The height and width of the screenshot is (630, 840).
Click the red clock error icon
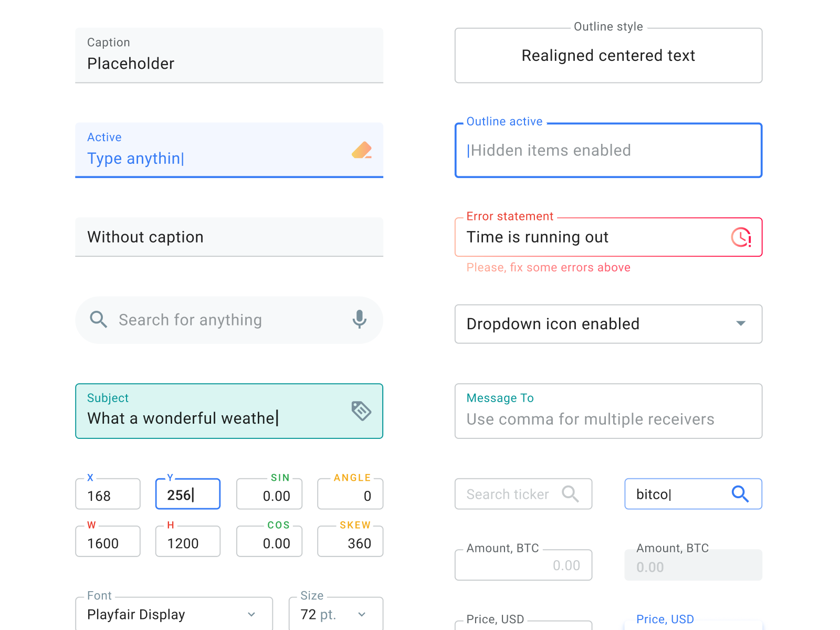(x=740, y=237)
